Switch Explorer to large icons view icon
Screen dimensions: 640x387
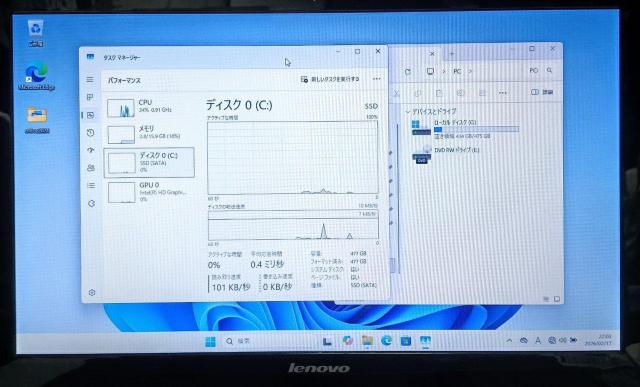(x=557, y=299)
